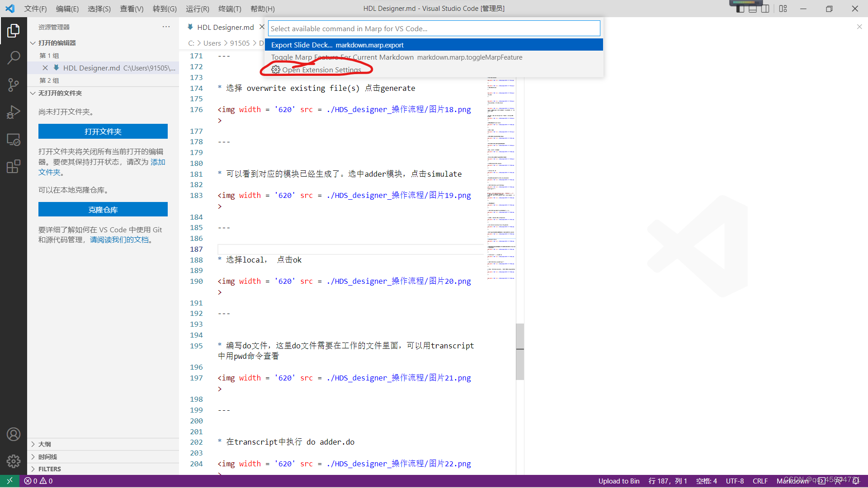Image resolution: width=868 pixels, height=488 pixels.
Task: Open Manage gear icon in activity bar
Action: point(14,461)
